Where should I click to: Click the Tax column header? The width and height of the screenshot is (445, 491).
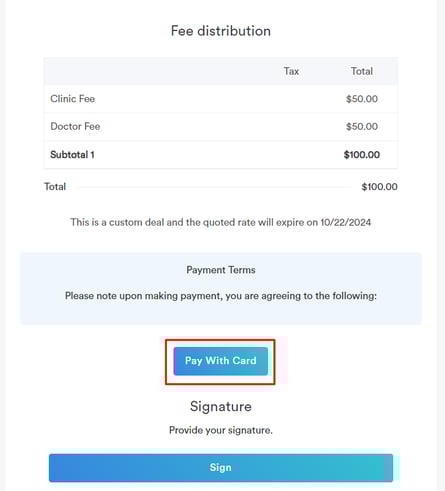point(291,71)
